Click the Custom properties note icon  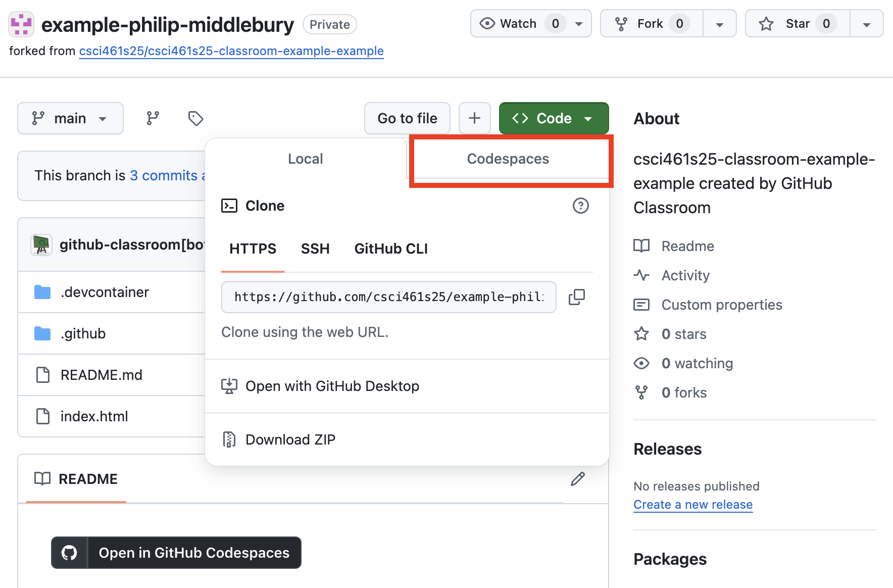coord(641,305)
